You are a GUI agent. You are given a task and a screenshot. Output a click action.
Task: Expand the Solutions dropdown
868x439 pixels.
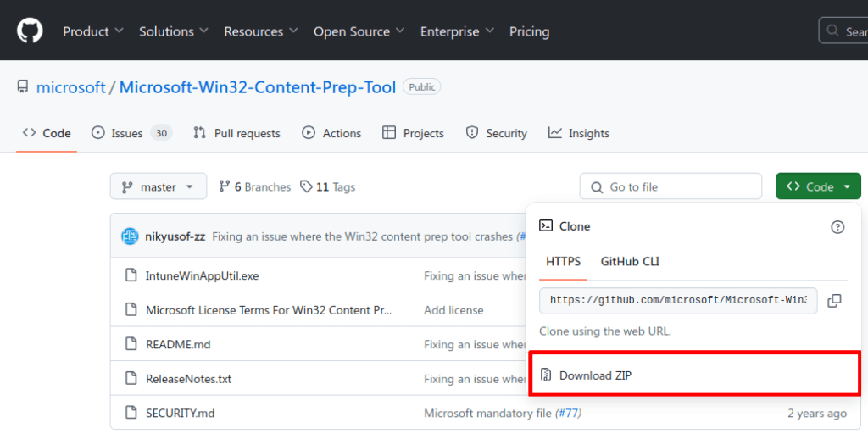(x=174, y=31)
